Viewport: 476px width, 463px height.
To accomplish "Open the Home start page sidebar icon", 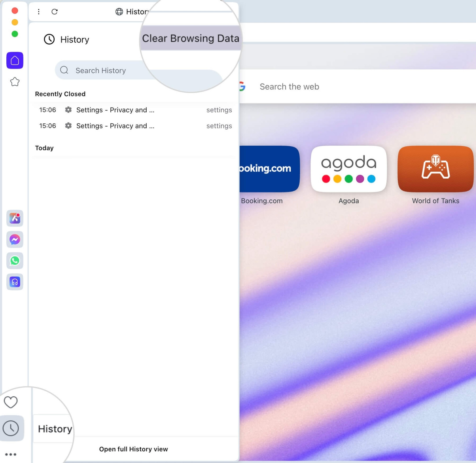I will click(x=15, y=60).
